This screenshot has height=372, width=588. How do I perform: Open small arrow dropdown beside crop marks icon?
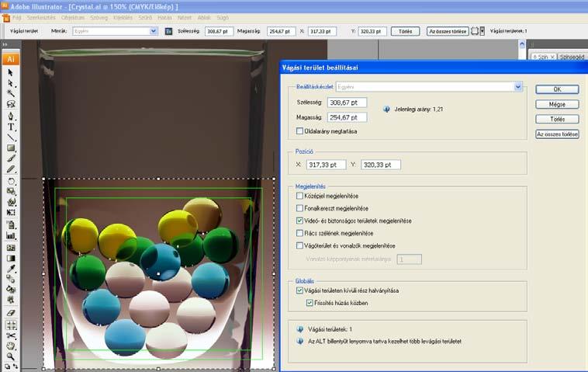(x=483, y=31)
